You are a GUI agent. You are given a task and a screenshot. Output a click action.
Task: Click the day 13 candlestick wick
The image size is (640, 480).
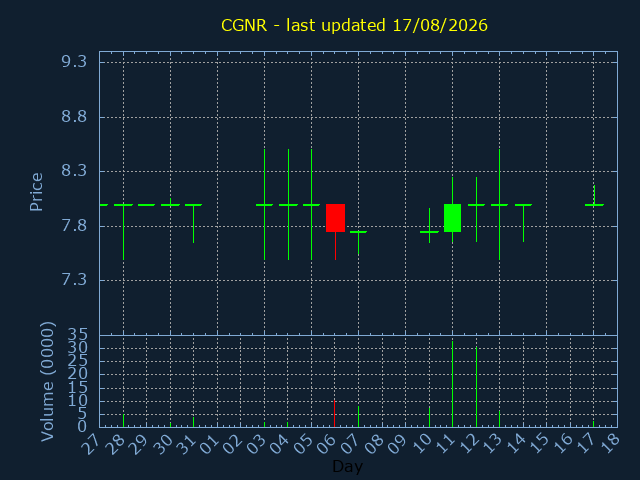pyautogui.click(x=500, y=204)
